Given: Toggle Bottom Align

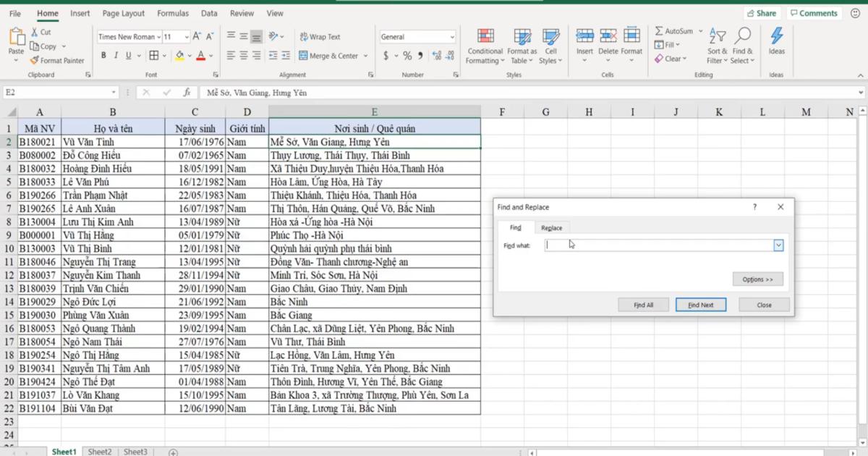Looking at the screenshot, I should point(256,36).
